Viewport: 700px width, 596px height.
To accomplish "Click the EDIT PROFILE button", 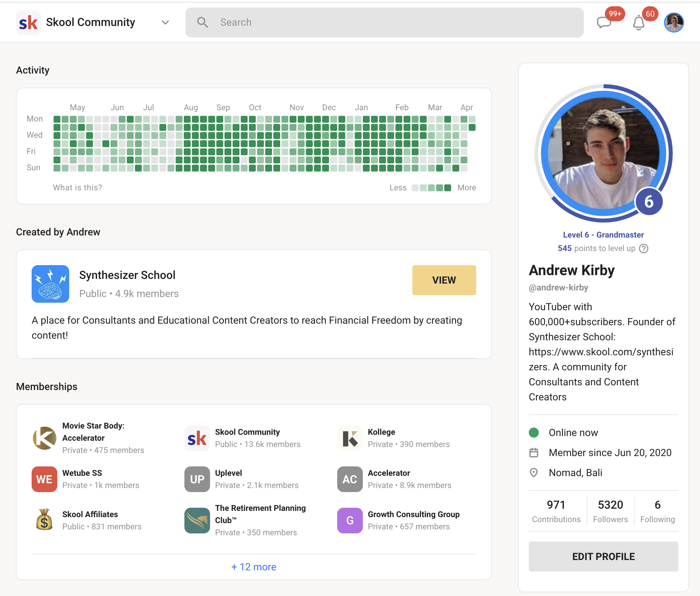I will (603, 557).
